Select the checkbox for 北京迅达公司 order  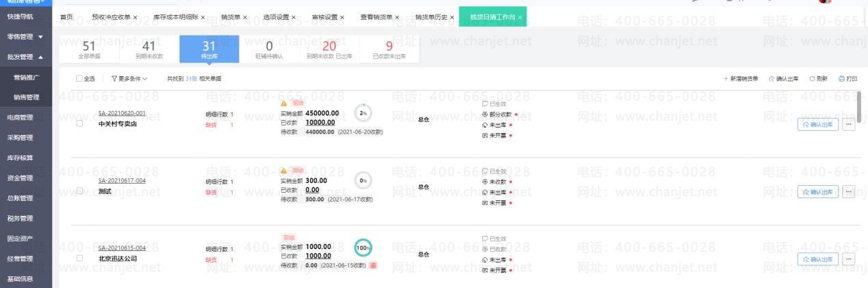[x=79, y=259]
